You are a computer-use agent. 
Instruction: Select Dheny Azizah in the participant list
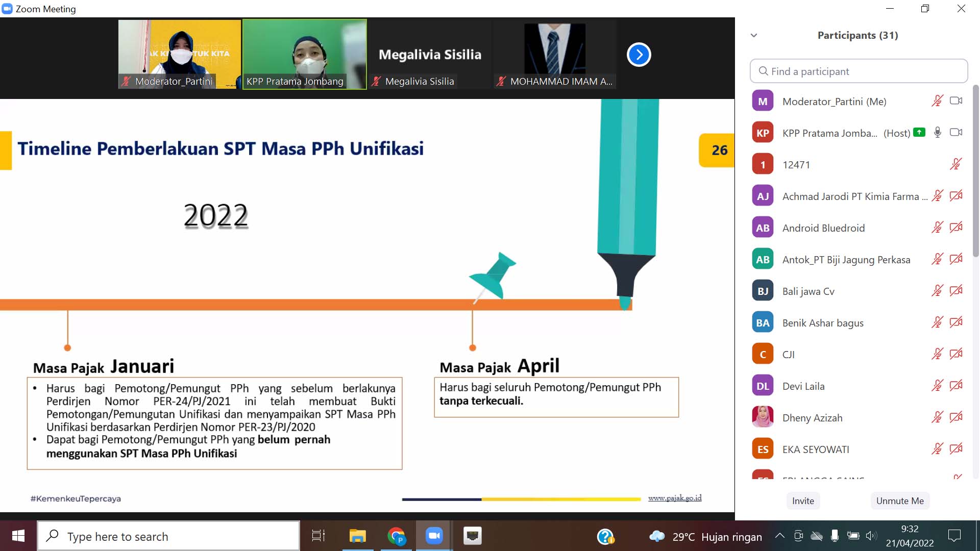click(x=812, y=418)
